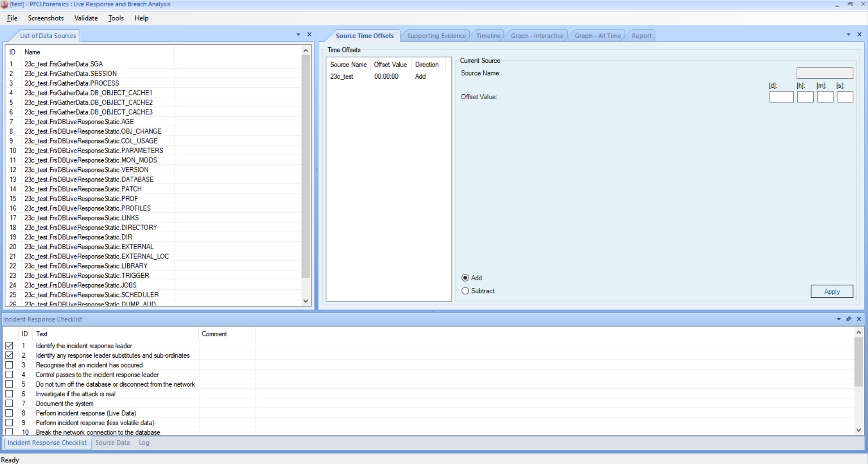Check item 6 Investigate if the attack is real
The height and width of the screenshot is (464, 868).
9,394
